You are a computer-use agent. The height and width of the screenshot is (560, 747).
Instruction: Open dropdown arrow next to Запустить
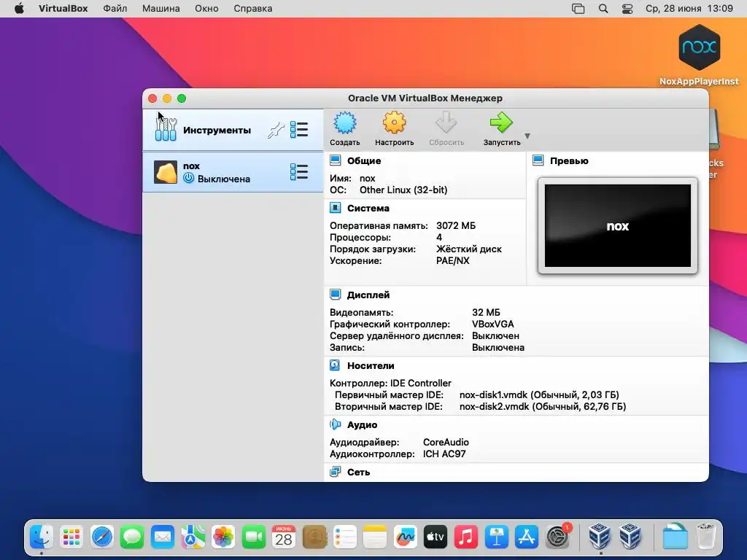pos(527,136)
